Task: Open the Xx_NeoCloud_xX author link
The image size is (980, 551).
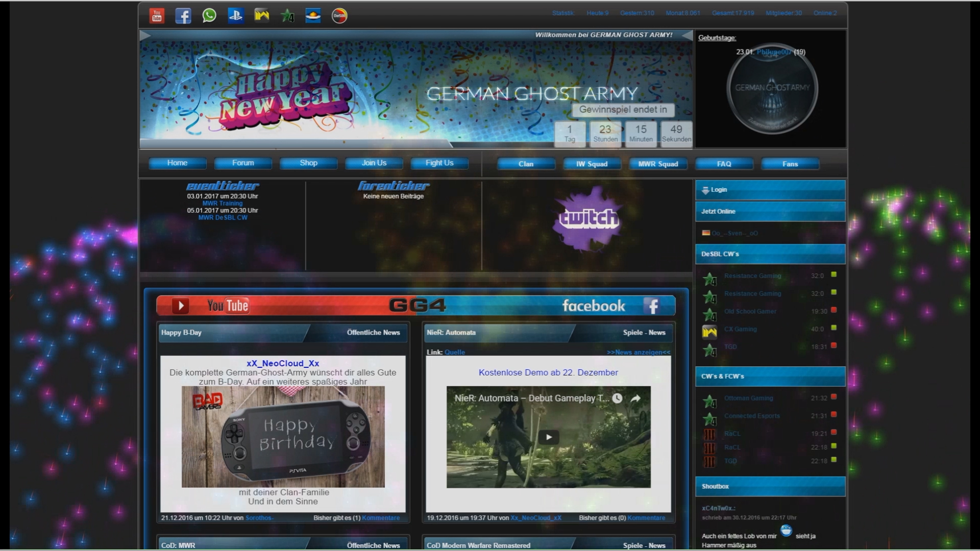Action: point(536,518)
